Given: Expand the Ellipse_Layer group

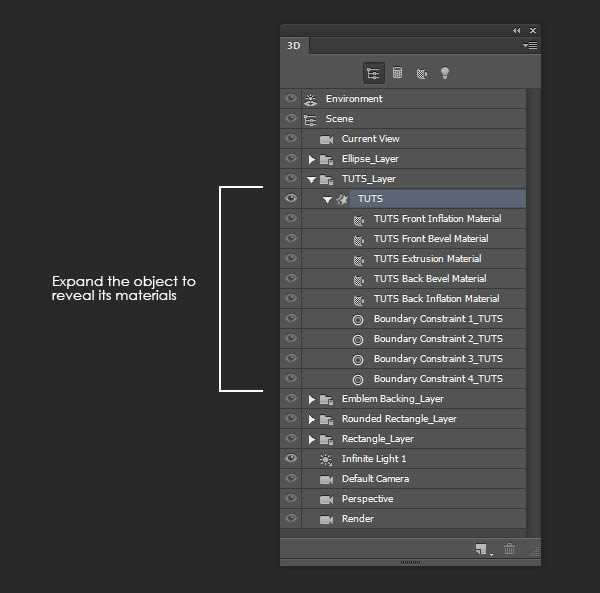Looking at the screenshot, I should tap(311, 159).
